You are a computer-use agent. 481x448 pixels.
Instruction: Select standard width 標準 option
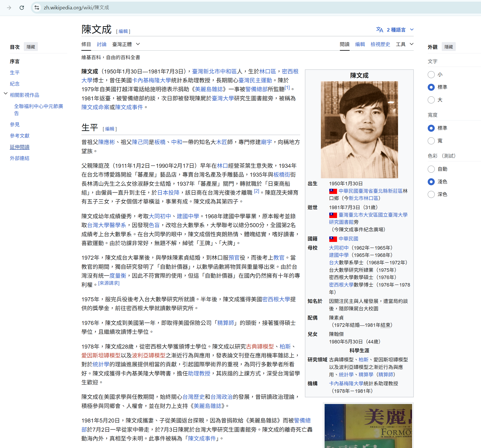(431, 128)
